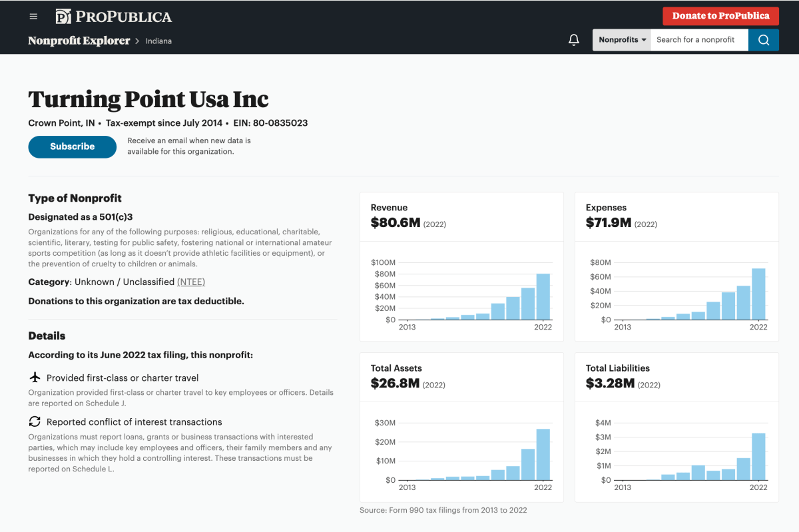The height and width of the screenshot is (532, 799).
Task: Open the NTEE category link
Action: pyautogui.click(x=191, y=282)
